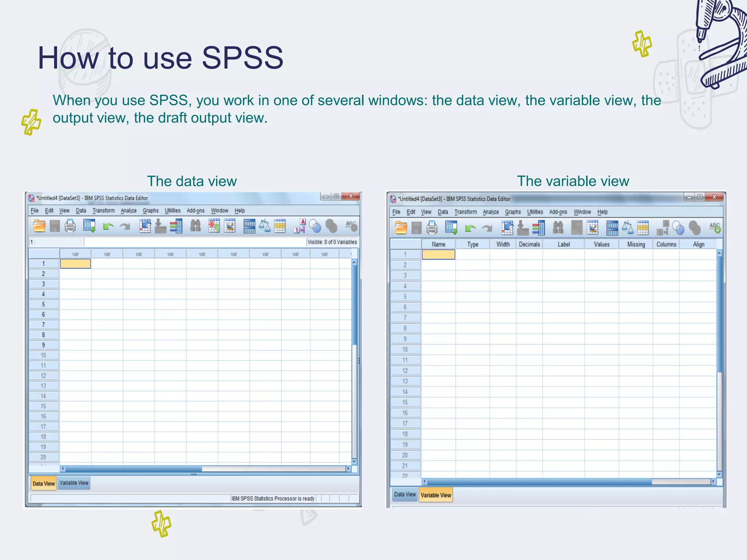Click Decimals column header in variable view
Viewport: 747px width, 560px height.
point(529,244)
